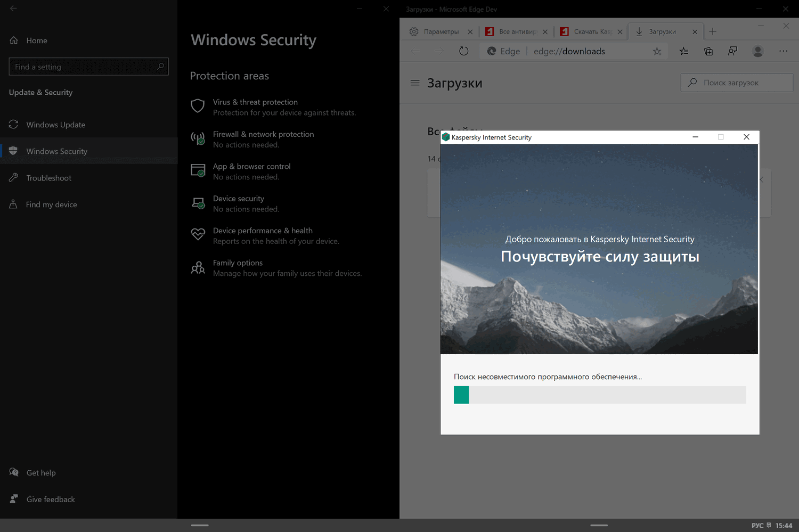
Task: Open the Downloads hamburger menu
Action: coord(415,83)
